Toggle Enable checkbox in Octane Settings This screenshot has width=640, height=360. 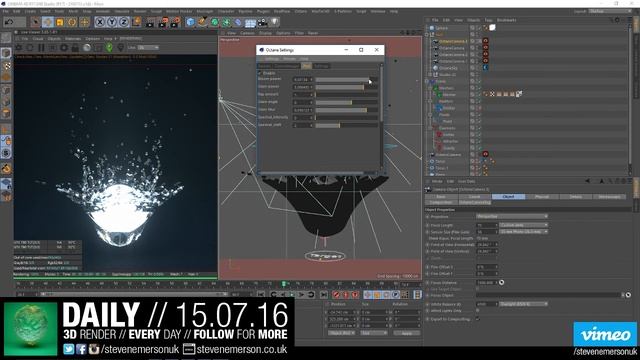(x=260, y=73)
